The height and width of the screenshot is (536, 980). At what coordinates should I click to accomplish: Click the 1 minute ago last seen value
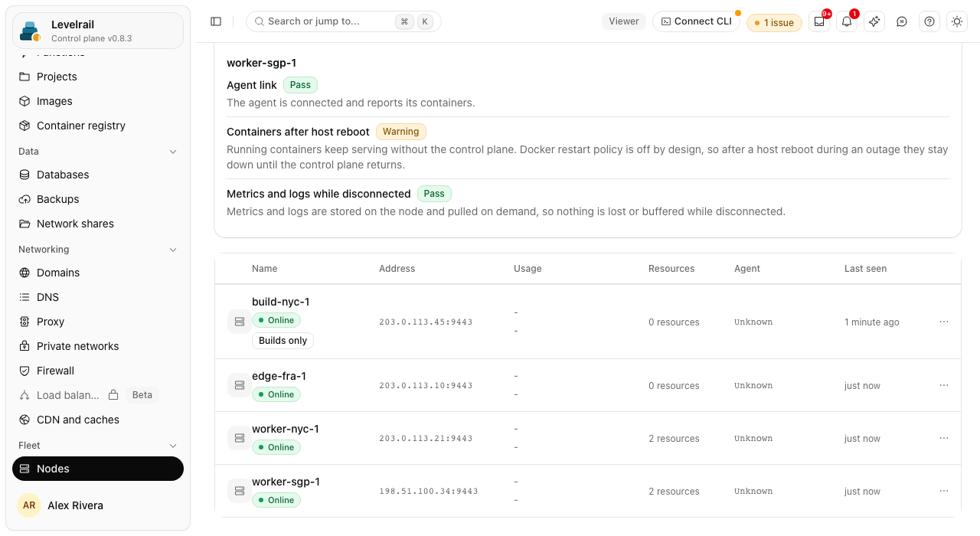click(872, 322)
